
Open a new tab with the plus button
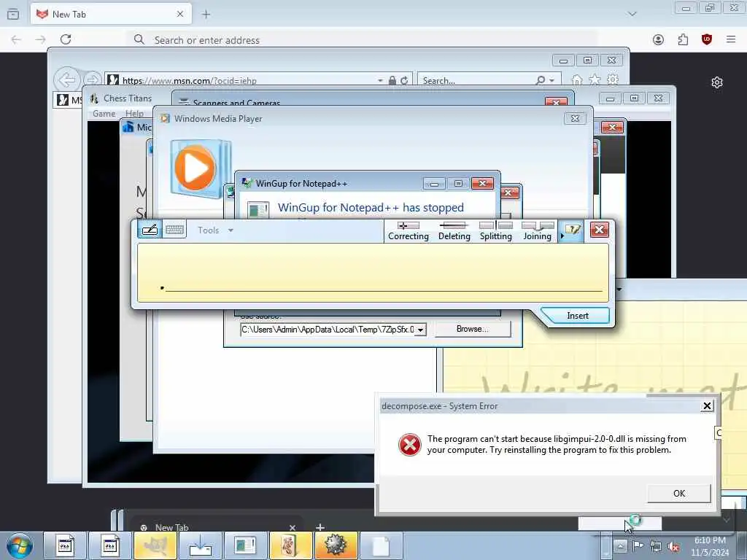(206, 15)
